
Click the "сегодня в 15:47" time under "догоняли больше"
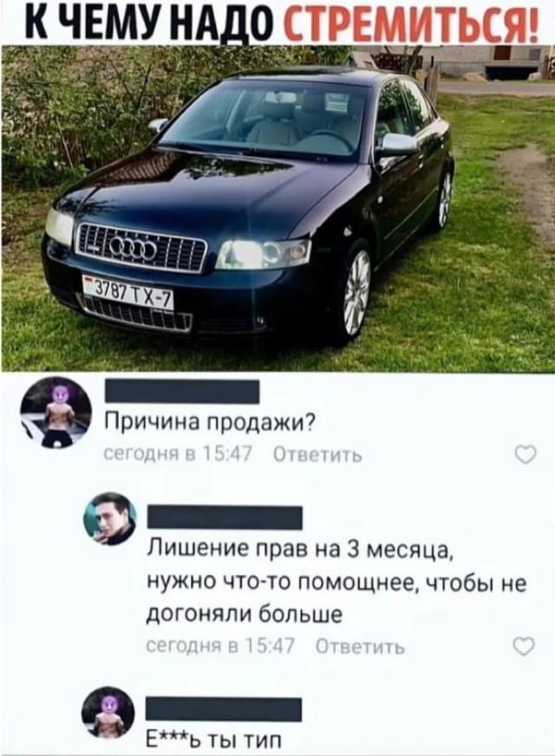pos(220,647)
